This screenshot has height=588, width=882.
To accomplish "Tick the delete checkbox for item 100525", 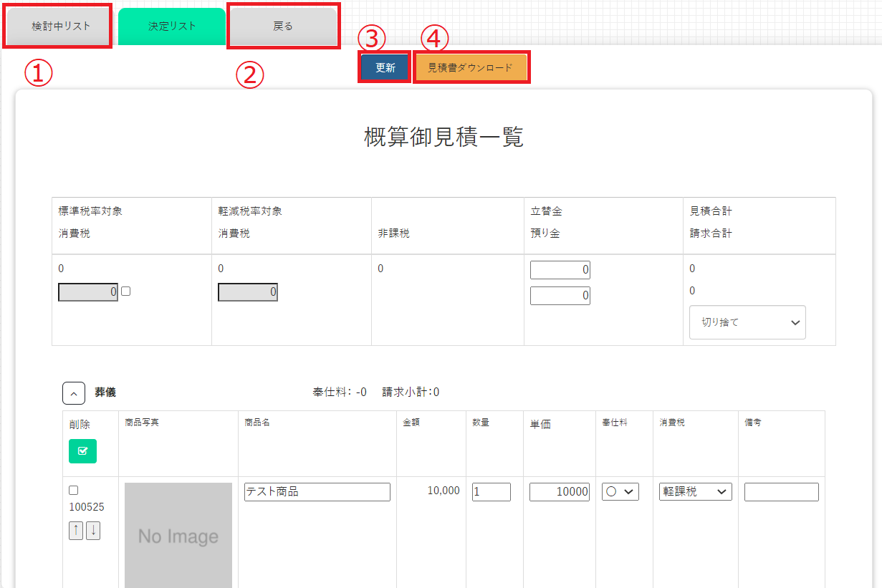I will coord(73,491).
